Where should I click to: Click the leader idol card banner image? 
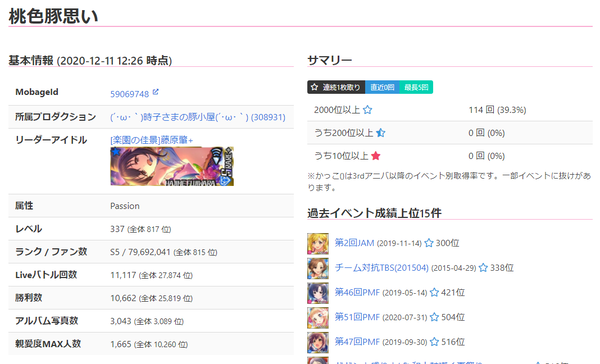(x=172, y=166)
